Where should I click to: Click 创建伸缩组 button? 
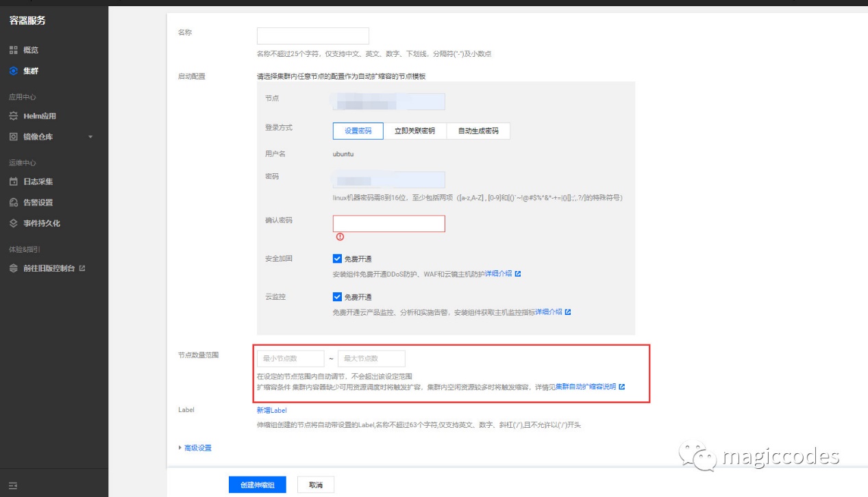point(257,485)
